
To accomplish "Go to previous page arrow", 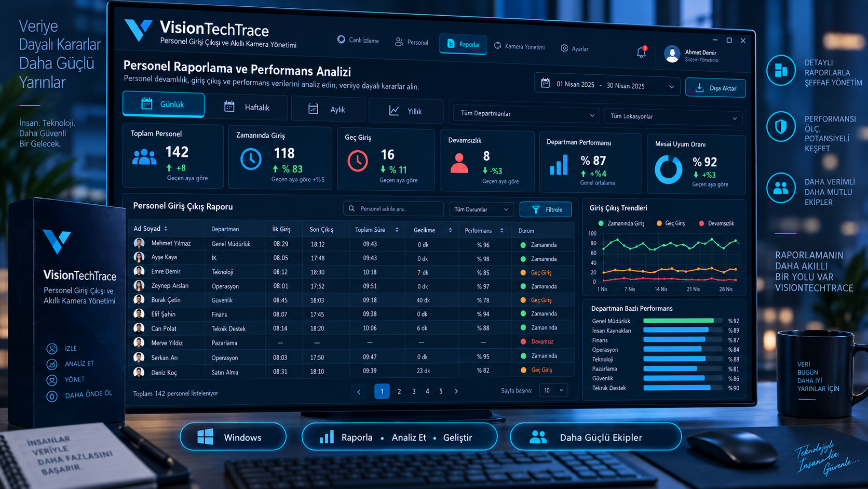I will (359, 392).
